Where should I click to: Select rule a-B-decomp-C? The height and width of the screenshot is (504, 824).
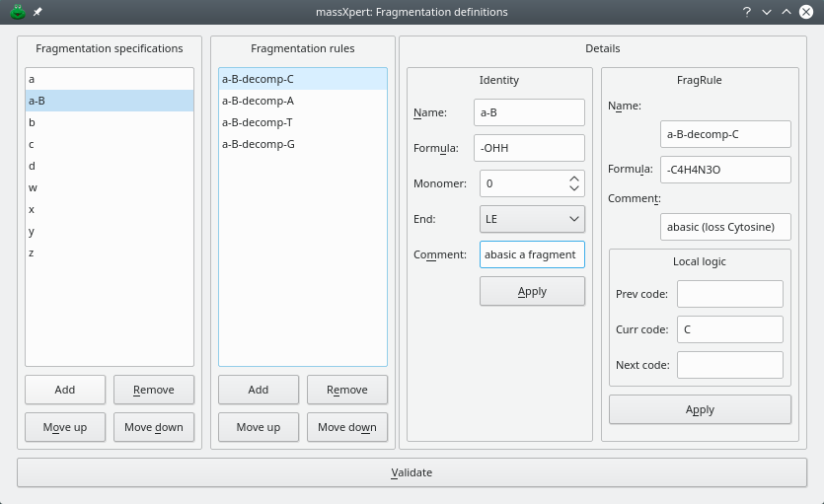click(x=303, y=79)
